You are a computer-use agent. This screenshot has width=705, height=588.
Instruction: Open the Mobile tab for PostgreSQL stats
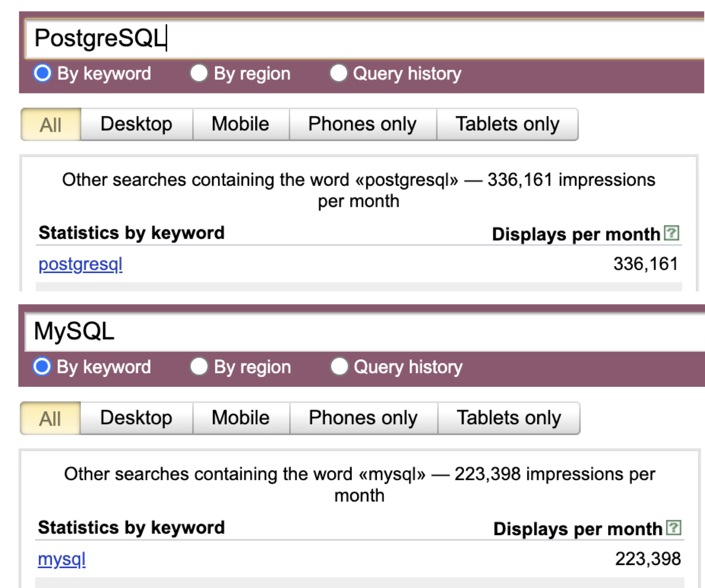[240, 124]
